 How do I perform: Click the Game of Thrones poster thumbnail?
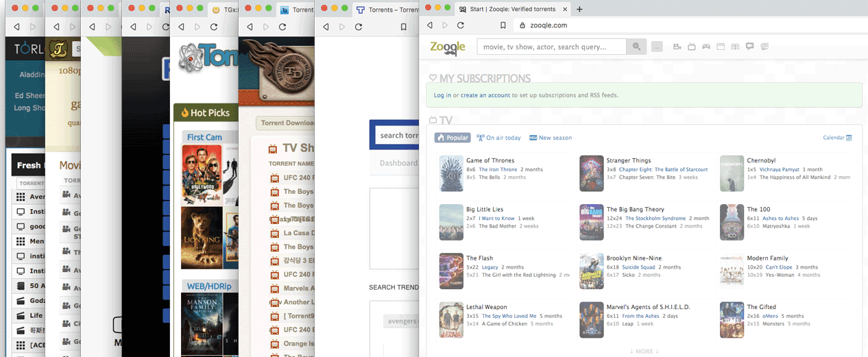451,173
